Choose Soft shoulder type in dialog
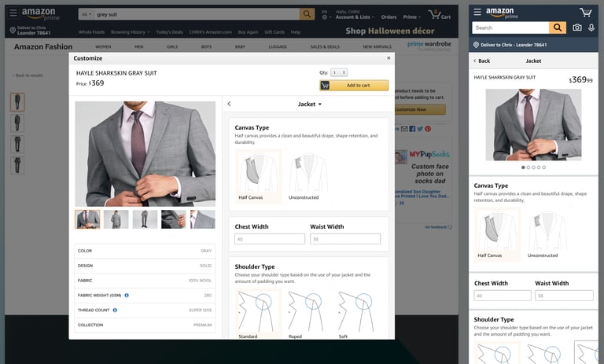604x364 pixels. click(359, 314)
